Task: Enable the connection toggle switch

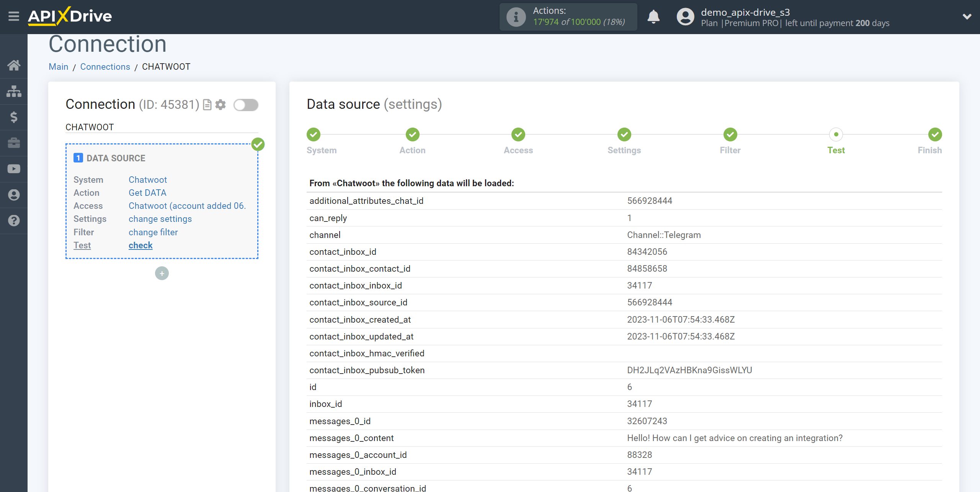Action: tap(246, 105)
